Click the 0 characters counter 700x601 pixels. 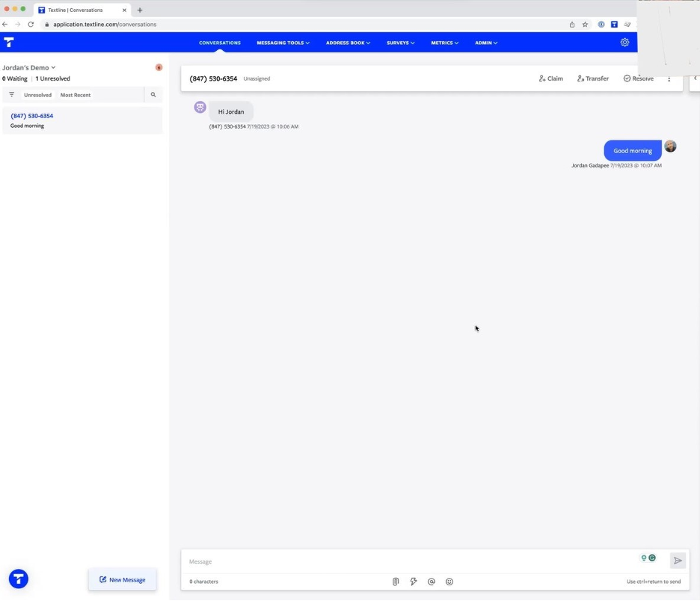point(203,582)
